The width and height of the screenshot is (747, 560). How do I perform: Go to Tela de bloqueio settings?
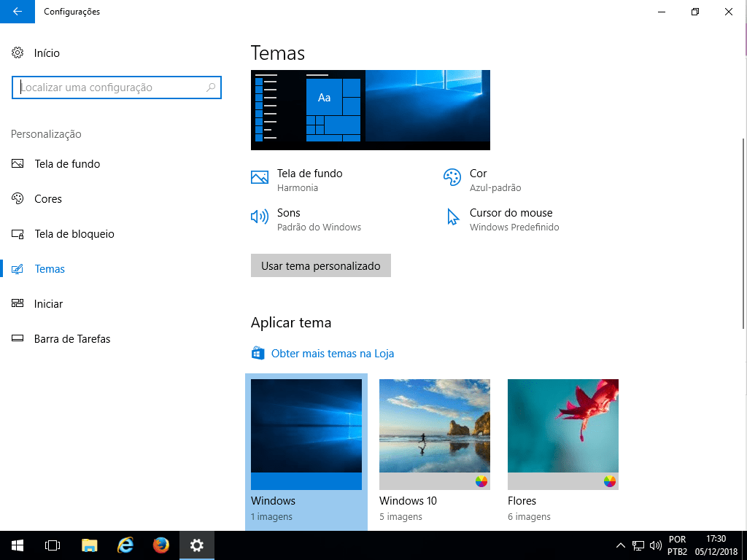[x=74, y=234]
